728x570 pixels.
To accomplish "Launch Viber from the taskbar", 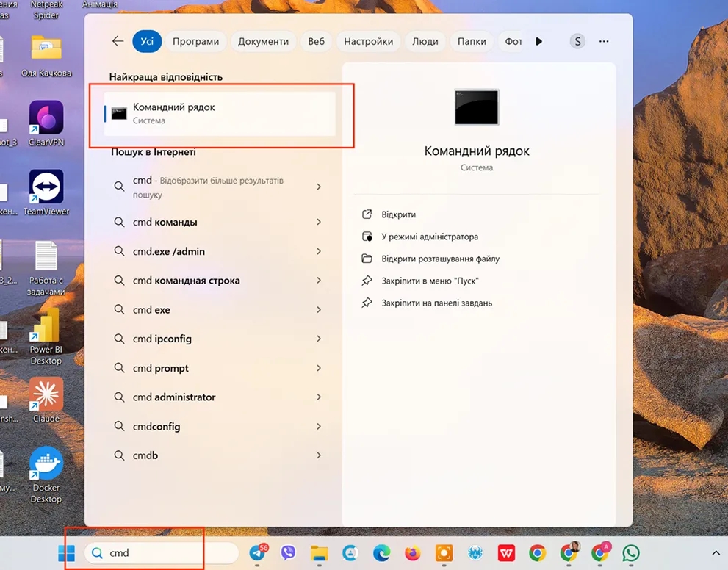I will point(288,552).
